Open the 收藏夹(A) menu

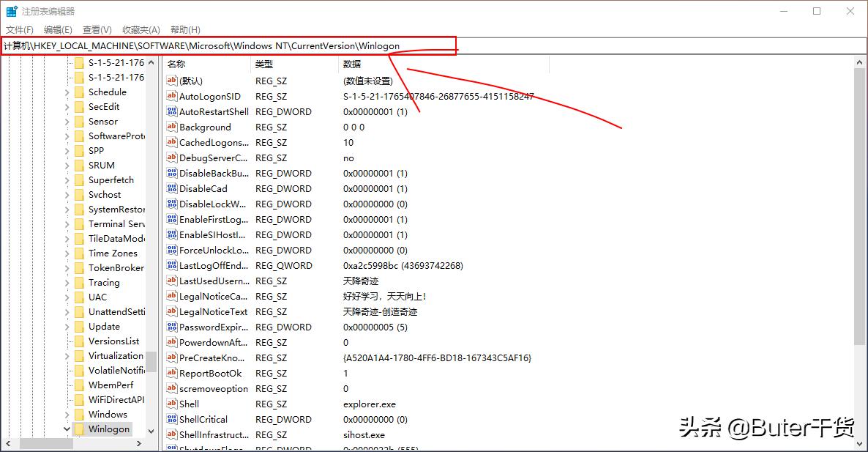click(x=141, y=29)
